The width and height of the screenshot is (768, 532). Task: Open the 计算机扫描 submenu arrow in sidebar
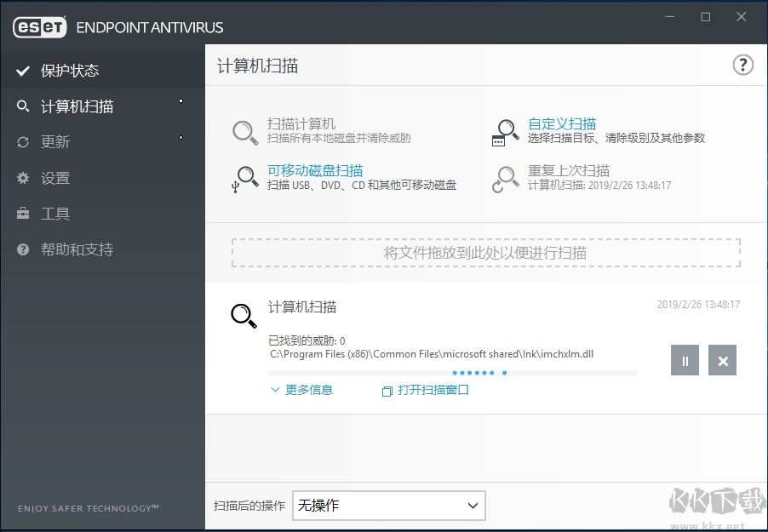pos(181,100)
